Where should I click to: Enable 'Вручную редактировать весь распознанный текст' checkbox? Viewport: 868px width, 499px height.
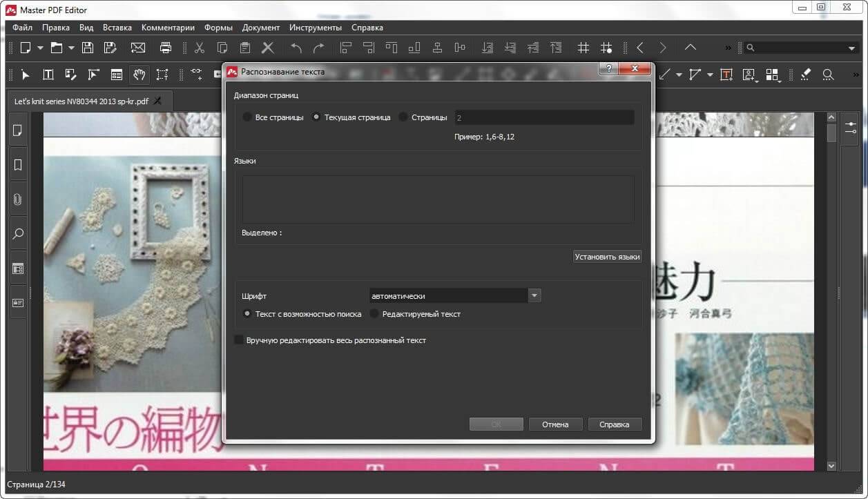[239, 340]
